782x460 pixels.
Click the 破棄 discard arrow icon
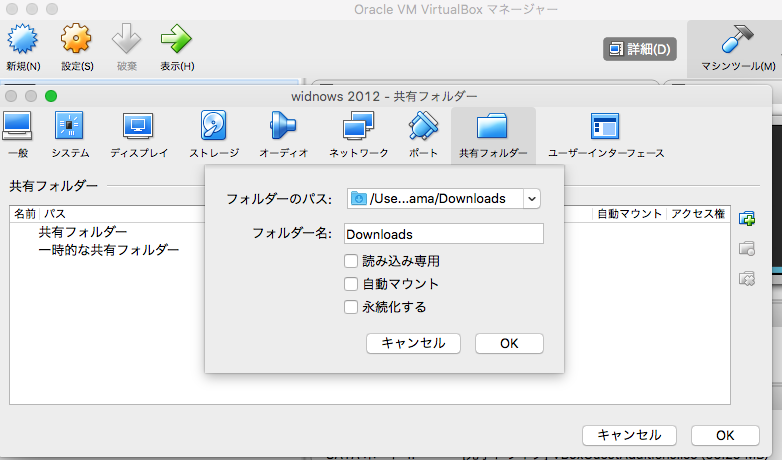pyautogui.click(x=126, y=39)
